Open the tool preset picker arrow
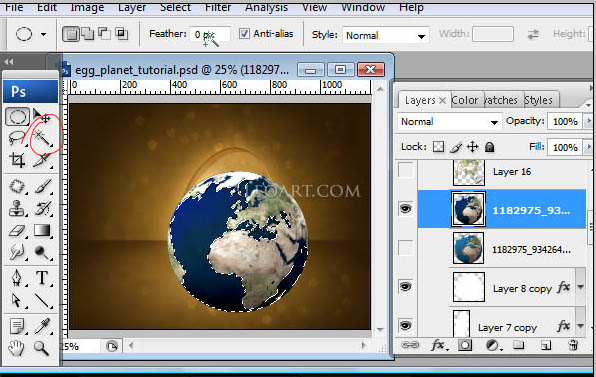Viewport: 596px width, 377px height. 43,35
